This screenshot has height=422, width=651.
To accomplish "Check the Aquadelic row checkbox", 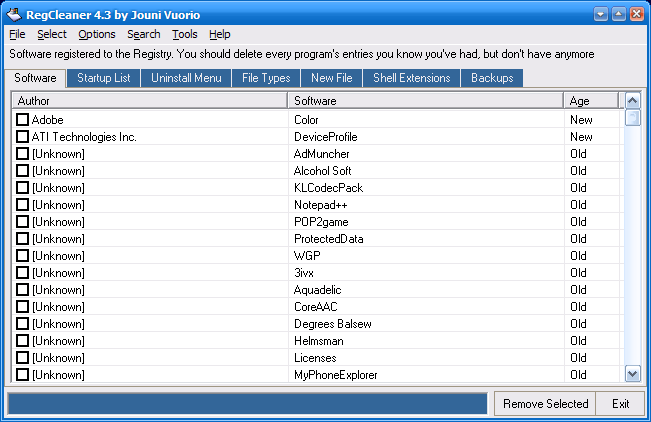I will point(22,290).
